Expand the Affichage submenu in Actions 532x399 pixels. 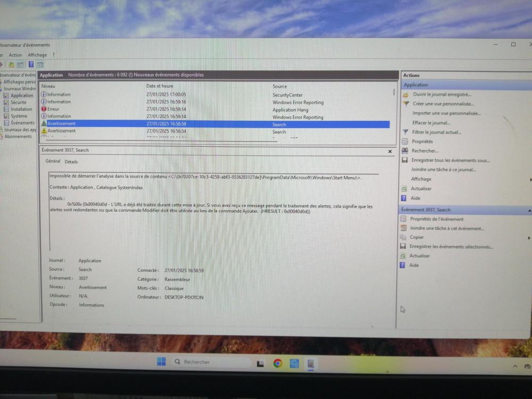(x=530, y=179)
